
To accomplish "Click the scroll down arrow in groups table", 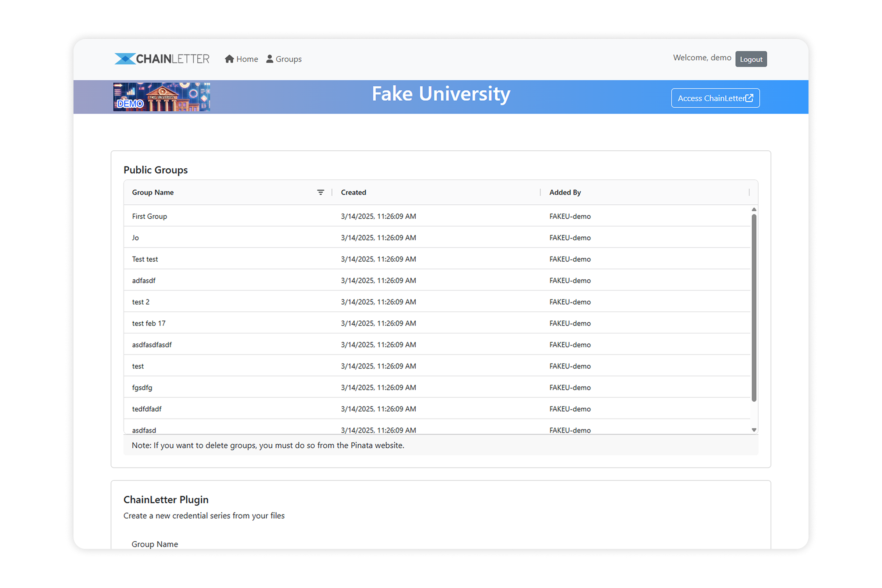I will [754, 430].
